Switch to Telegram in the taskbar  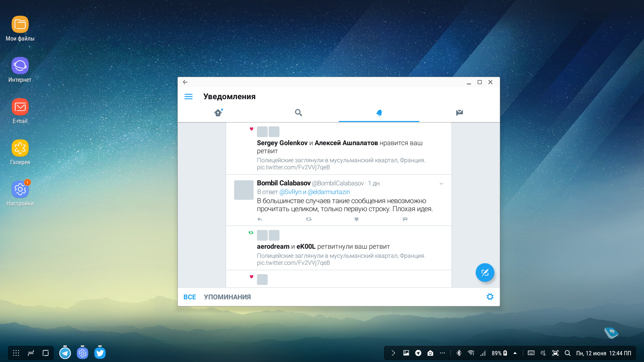[65, 353]
